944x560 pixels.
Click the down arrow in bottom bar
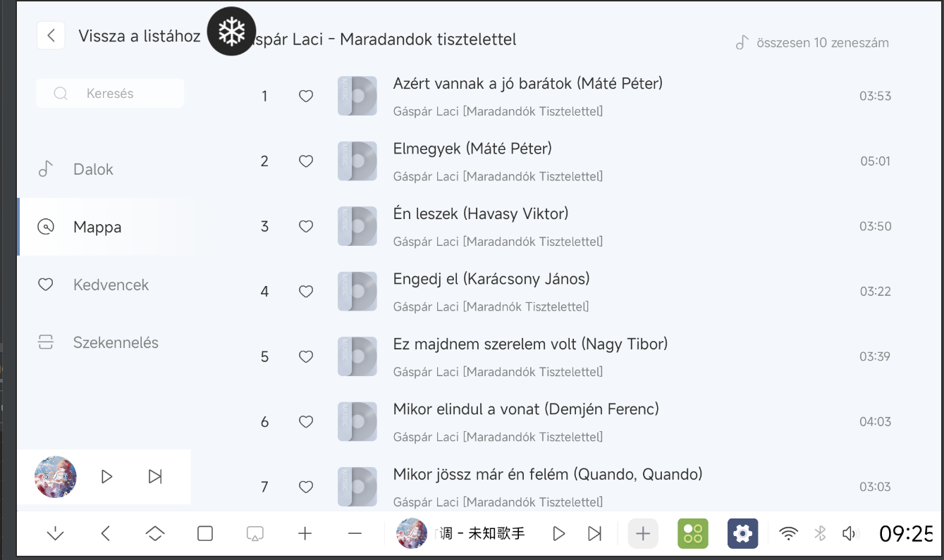click(x=55, y=534)
